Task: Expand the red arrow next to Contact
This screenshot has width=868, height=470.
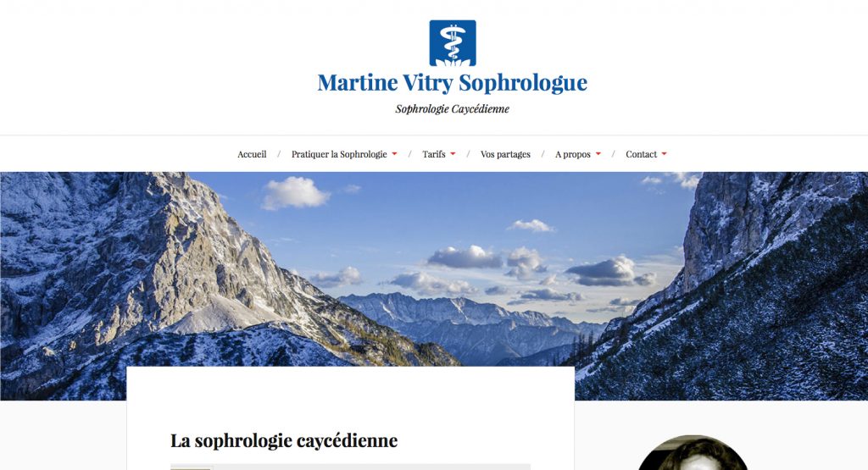Action: pyautogui.click(x=665, y=154)
